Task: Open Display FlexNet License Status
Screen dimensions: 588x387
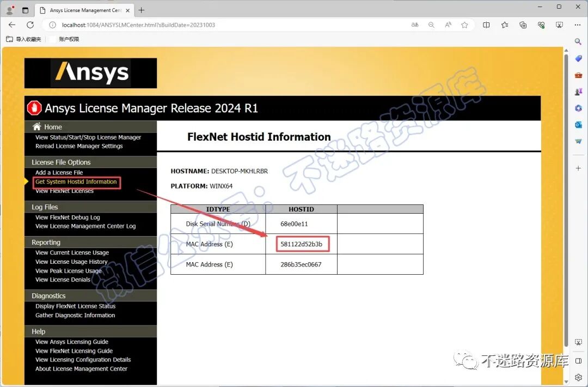Action: [75, 306]
